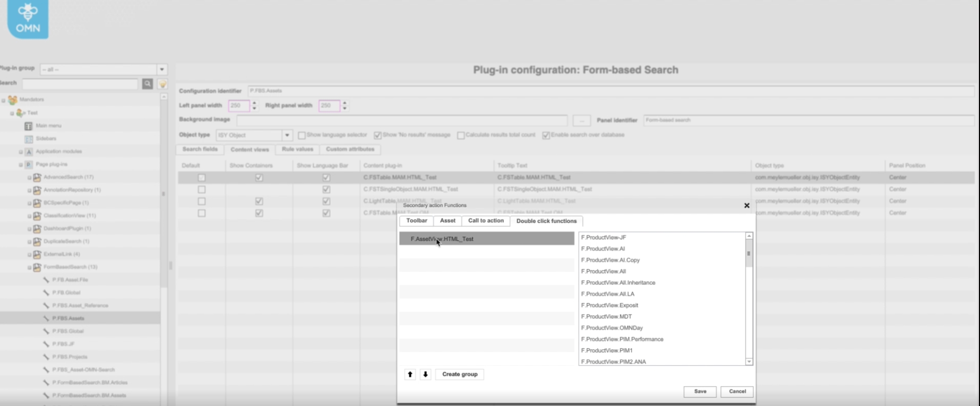Open the Toolbar tab in dialog
The width and height of the screenshot is (980, 406).
click(x=416, y=221)
